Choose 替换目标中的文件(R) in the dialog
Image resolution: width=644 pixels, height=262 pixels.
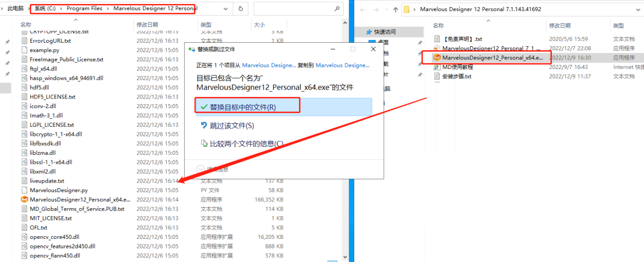(x=283, y=107)
